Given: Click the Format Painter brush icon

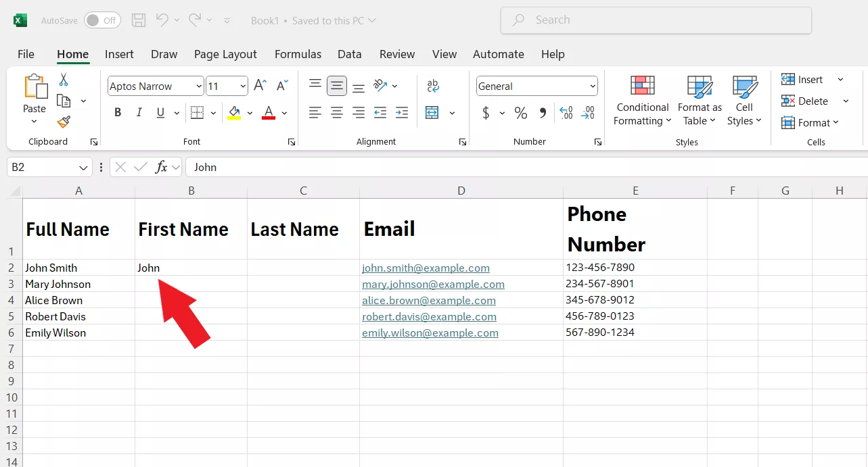Looking at the screenshot, I should click(x=64, y=122).
